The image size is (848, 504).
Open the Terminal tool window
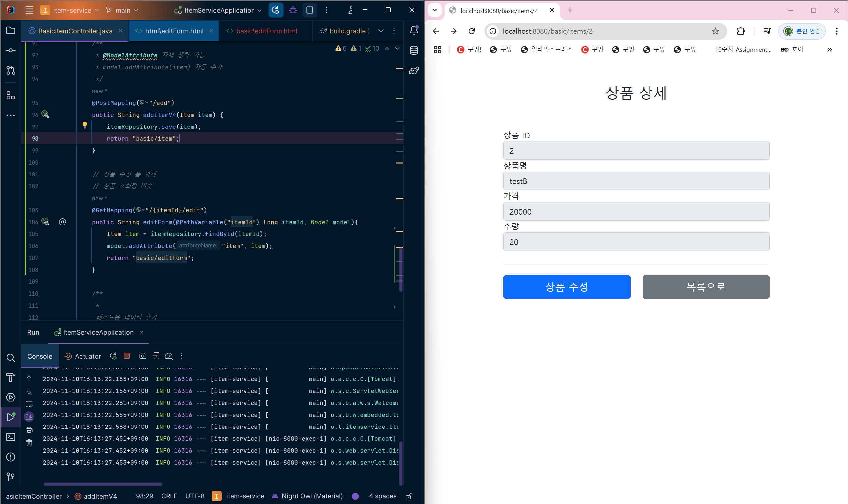point(11,437)
